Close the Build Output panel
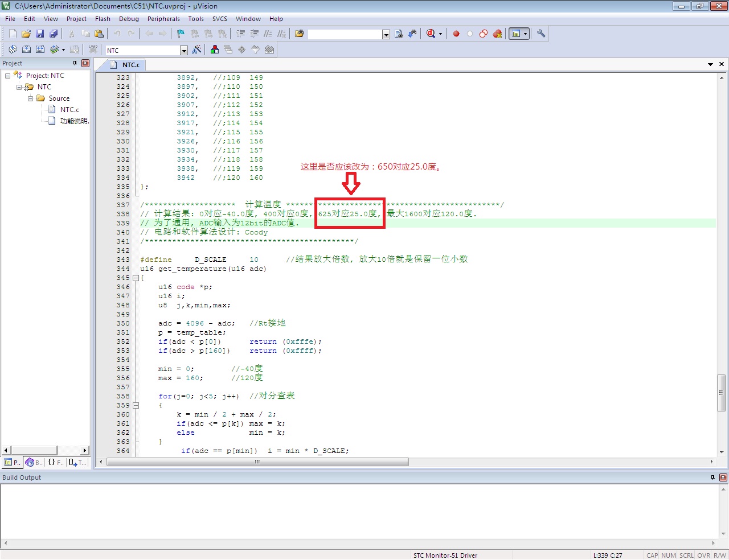Viewport: 729px width, 560px height. tap(723, 477)
